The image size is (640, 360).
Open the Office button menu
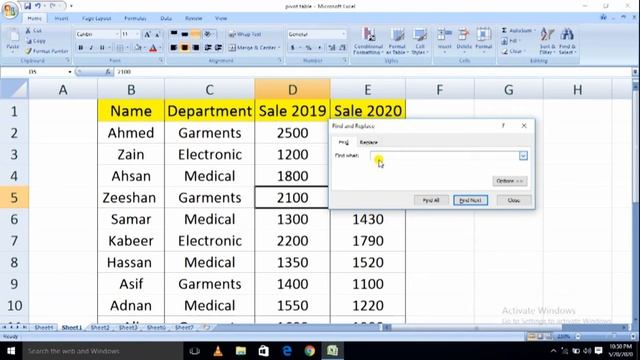pyautogui.click(x=10, y=10)
